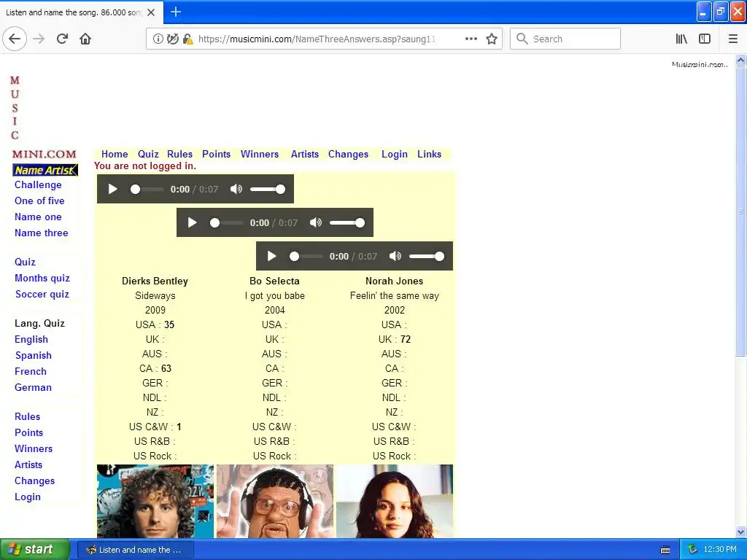Choose the French language quiz
Screen dimensions: 747x560
point(31,371)
